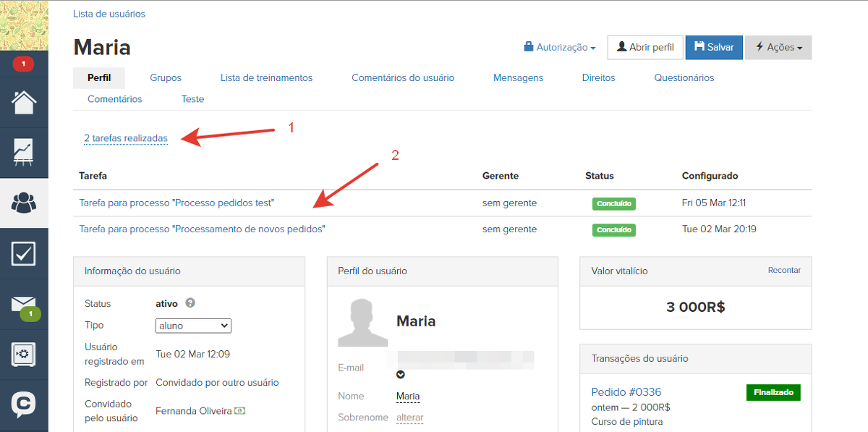Click the Abrir perfil button
The width and height of the screenshot is (868, 432).
(644, 47)
